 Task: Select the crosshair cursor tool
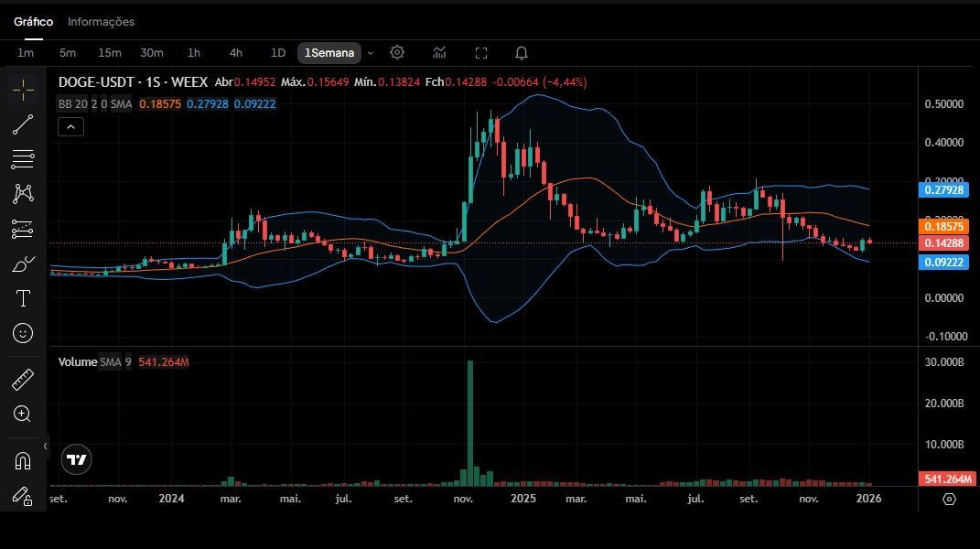point(23,89)
